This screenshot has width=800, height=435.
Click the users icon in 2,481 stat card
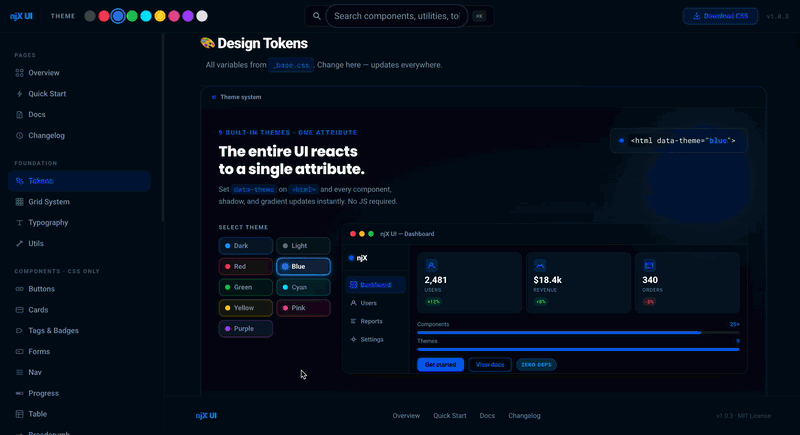(431, 265)
